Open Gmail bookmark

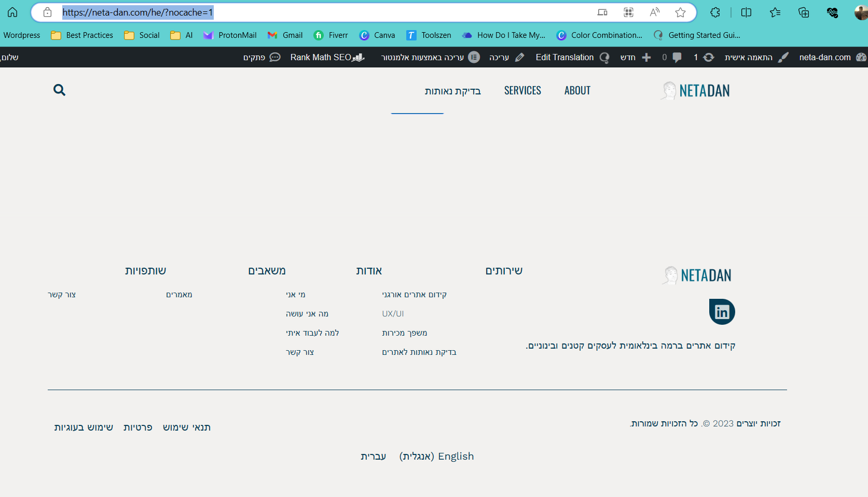(x=285, y=35)
